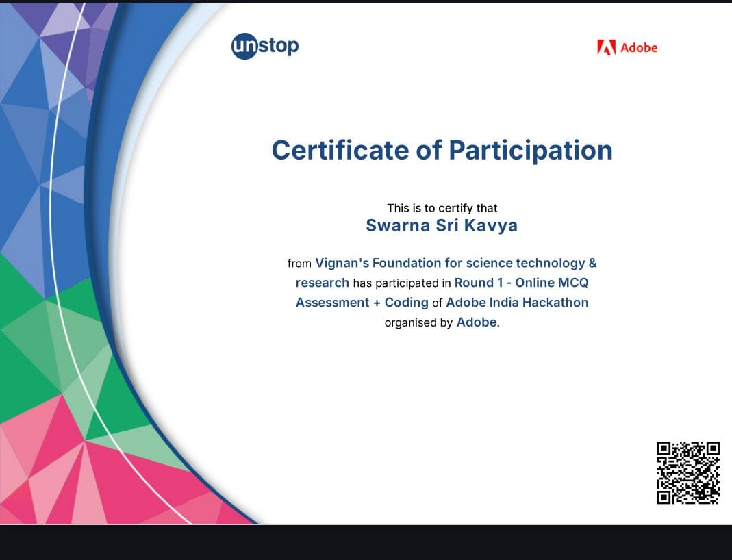Image resolution: width=732 pixels, height=560 pixels.
Task: Click "has participated in" text
Action: point(402,283)
